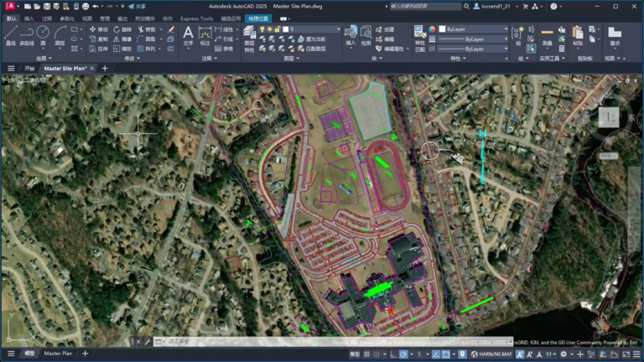Click the Insert block (插入) icon
Image resolution: width=644 pixels, height=362 pixels.
coord(351,35)
